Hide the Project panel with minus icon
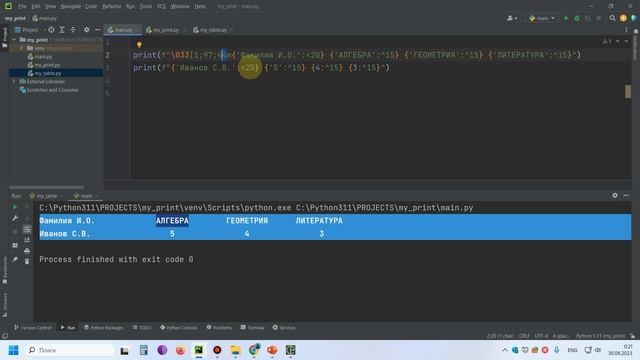640x360 pixels. pyautogui.click(x=98, y=30)
